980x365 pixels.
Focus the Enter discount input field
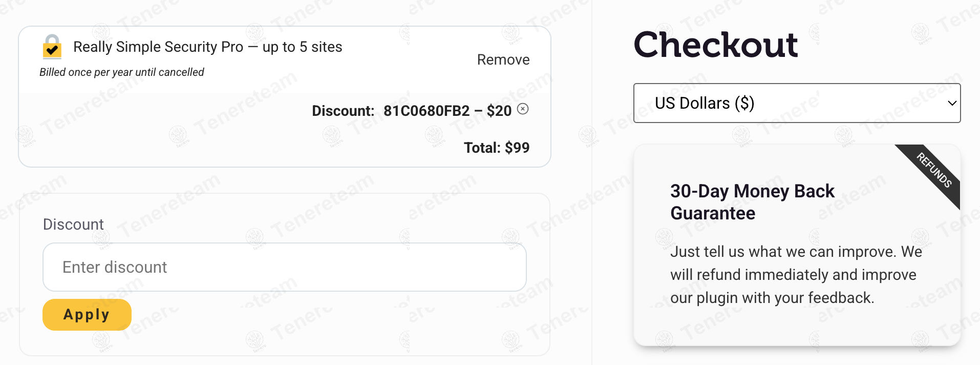(284, 267)
